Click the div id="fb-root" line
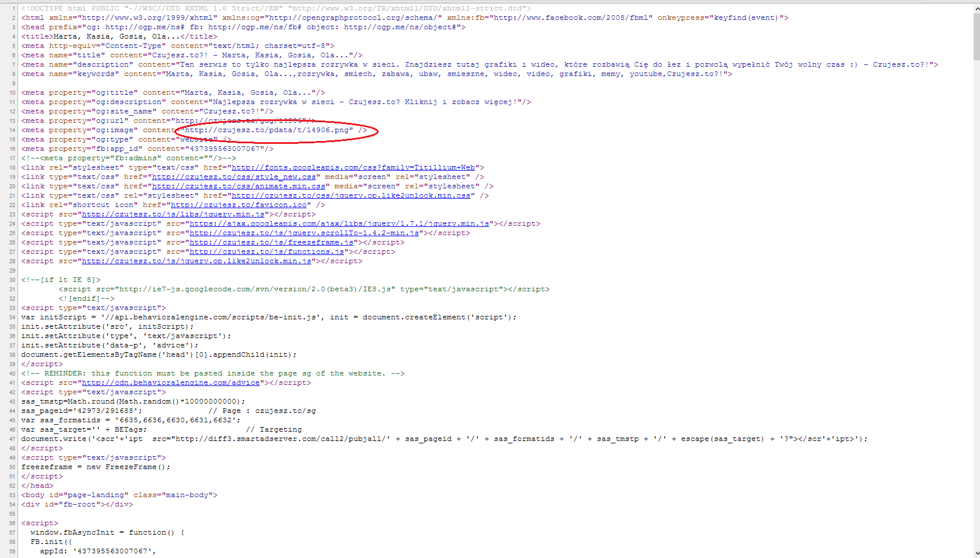This screenshot has width=980, height=558. (77, 504)
